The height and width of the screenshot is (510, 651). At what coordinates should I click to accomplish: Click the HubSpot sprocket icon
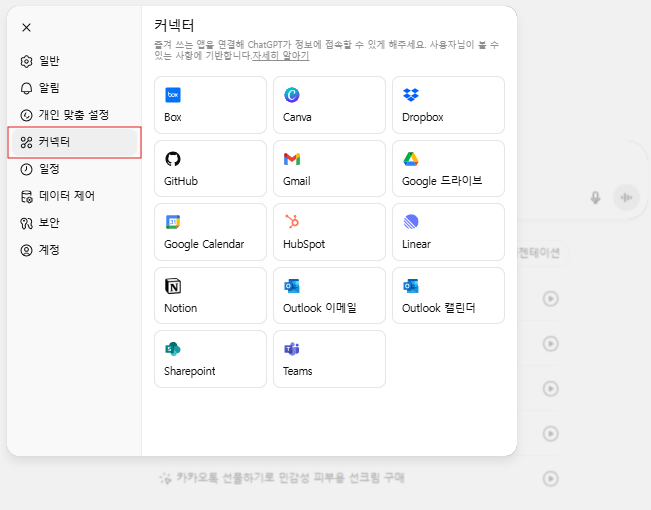292,222
